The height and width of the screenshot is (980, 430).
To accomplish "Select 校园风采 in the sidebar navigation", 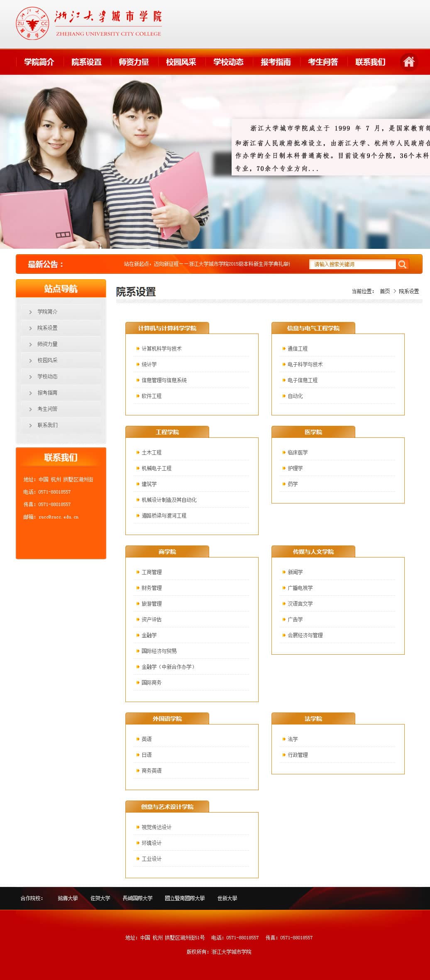I will tap(47, 360).
